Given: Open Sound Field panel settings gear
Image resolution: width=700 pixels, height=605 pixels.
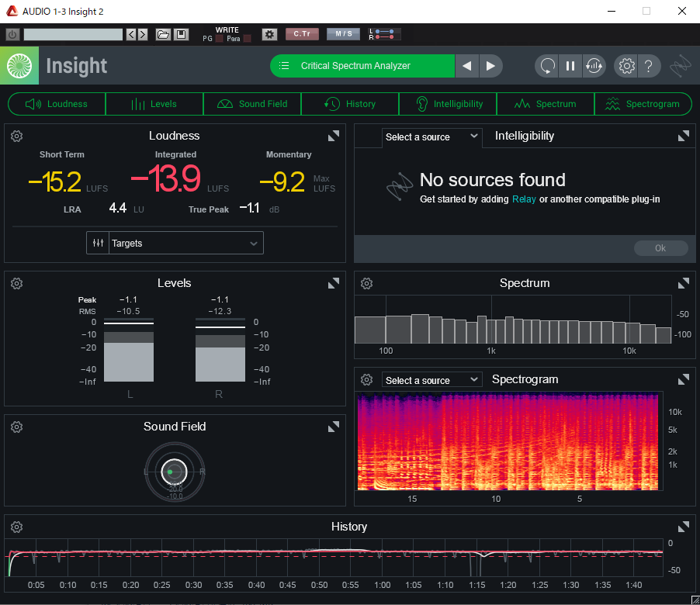Looking at the screenshot, I should tap(16, 427).
